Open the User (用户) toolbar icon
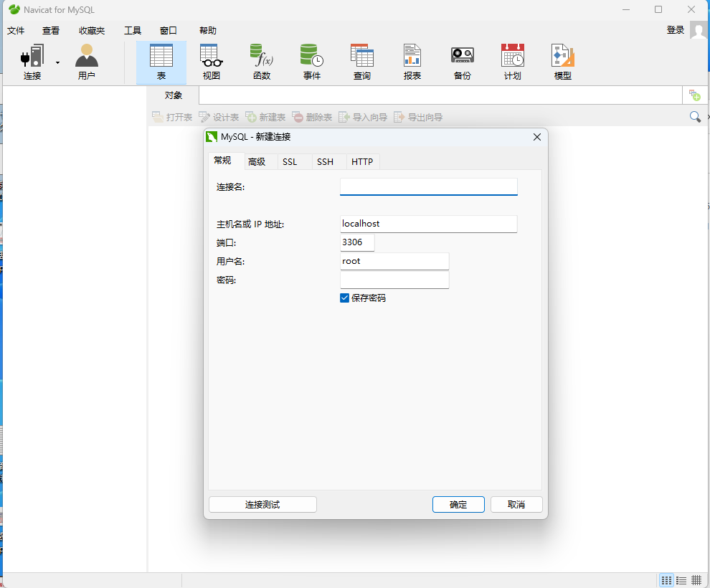710x588 pixels. pyautogui.click(x=87, y=62)
